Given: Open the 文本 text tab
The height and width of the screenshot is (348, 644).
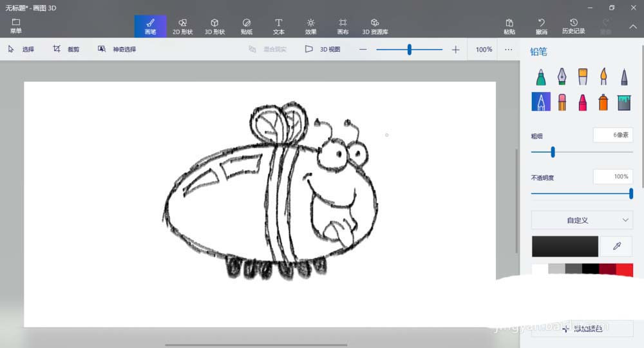Looking at the screenshot, I should [x=278, y=26].
